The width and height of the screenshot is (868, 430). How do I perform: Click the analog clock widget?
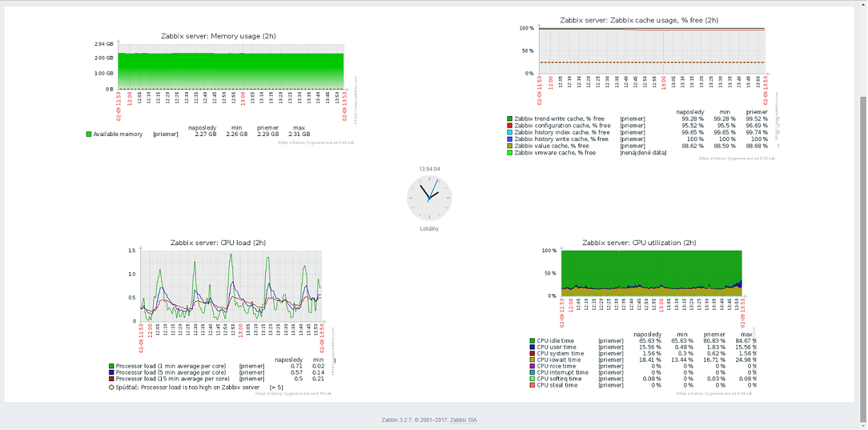click(428, 198)
